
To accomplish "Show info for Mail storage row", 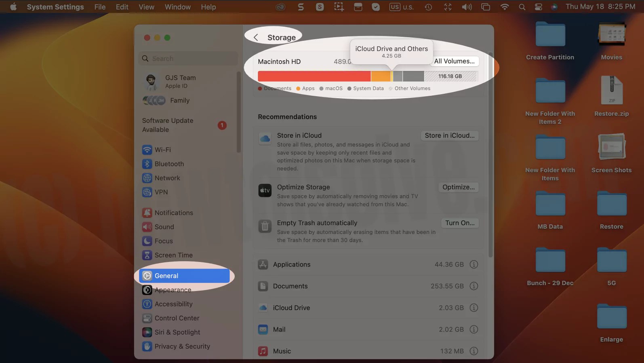I will [474, 329].
